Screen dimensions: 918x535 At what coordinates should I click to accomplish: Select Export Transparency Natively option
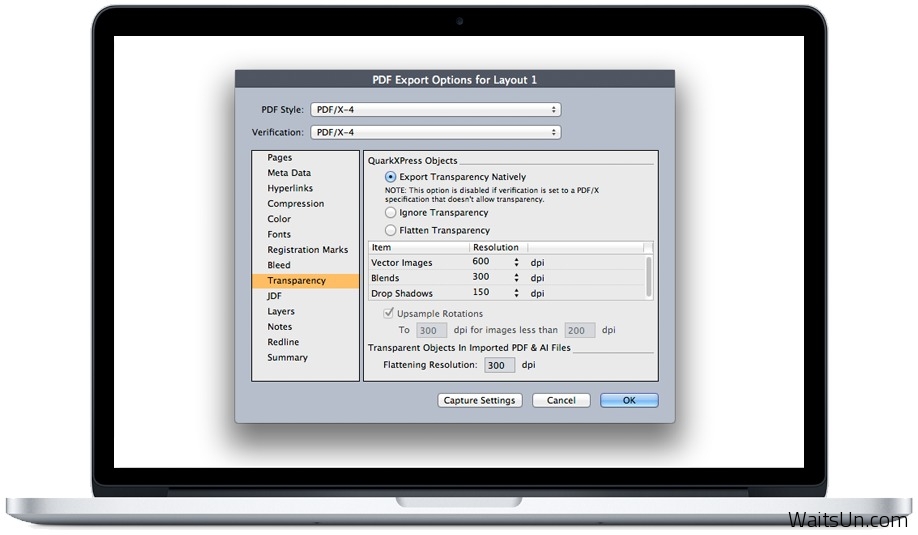click(x=391, y=177)
